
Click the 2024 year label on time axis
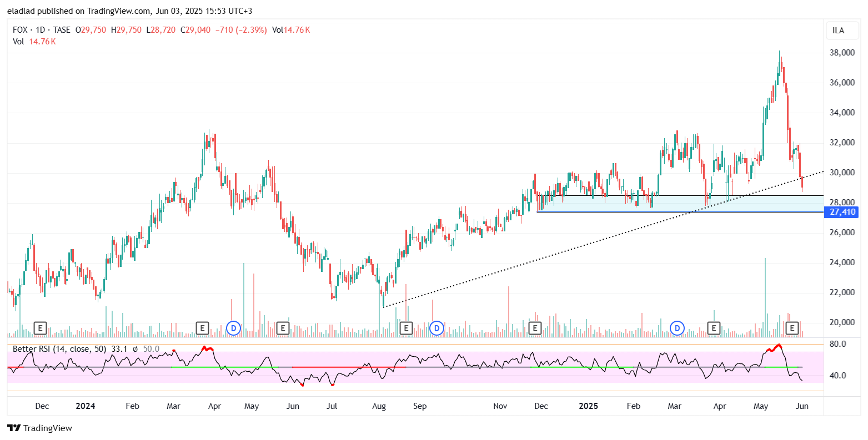coord(86,406)
